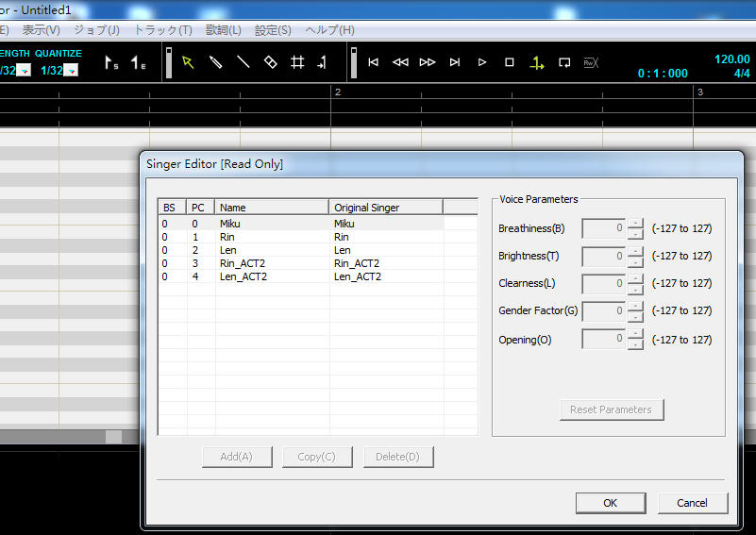Viewport: 756px width, 535px height.
Task: Click the BS column header
Action: pyautogui.click(x=172, y=208)
